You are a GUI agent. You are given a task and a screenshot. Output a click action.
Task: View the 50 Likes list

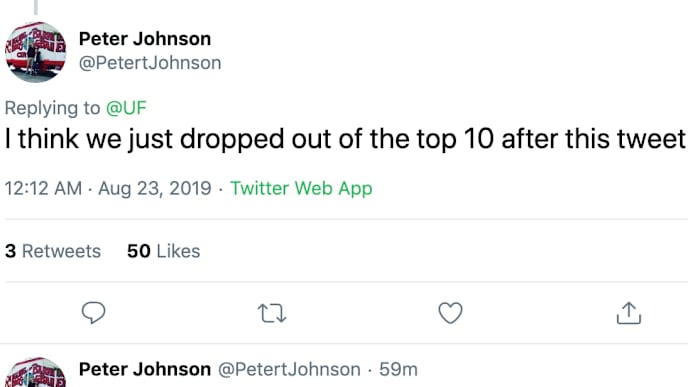pyautogui.click(x=164, y=251)
